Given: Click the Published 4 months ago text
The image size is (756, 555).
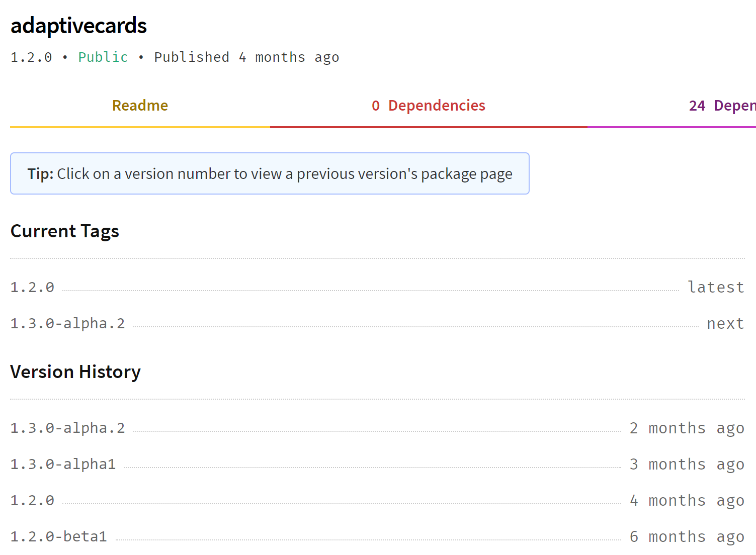Looking at the screenshot, I should [x=246, y=57].
